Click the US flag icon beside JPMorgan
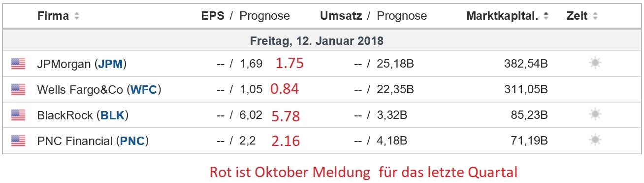 tap(18, 64)
